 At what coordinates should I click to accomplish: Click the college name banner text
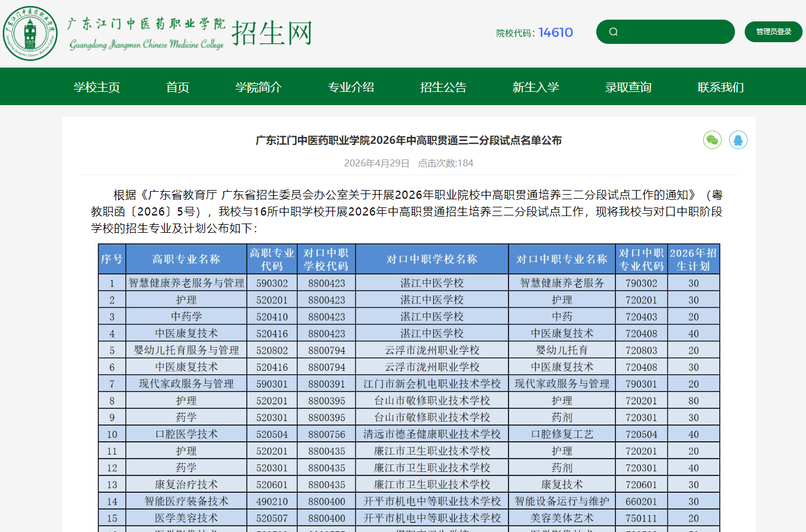tap(146, 34)
